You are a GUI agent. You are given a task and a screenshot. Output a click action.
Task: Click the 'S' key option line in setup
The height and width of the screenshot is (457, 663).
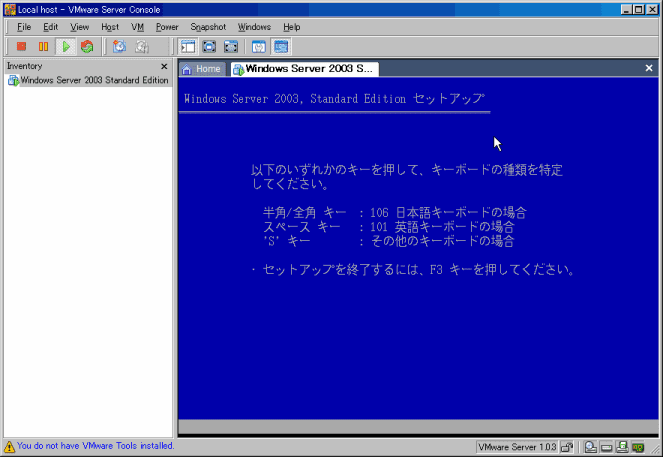pyautogui.click(x=388, y=241)
